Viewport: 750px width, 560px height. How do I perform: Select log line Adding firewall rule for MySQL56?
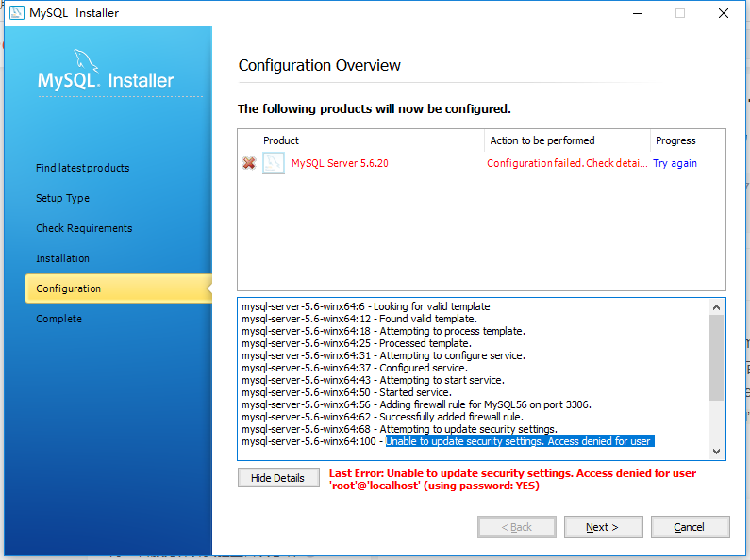(x=416, y=404)
